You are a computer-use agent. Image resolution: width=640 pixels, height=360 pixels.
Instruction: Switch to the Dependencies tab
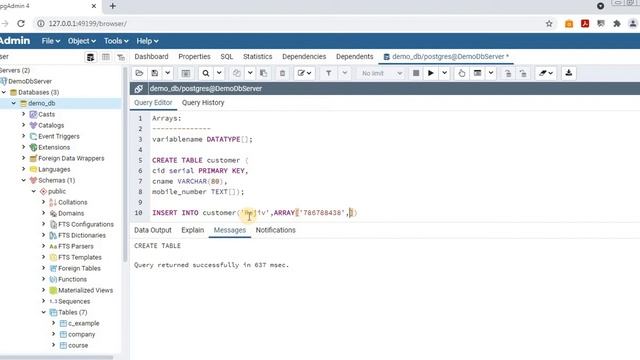tap(304, 57)
